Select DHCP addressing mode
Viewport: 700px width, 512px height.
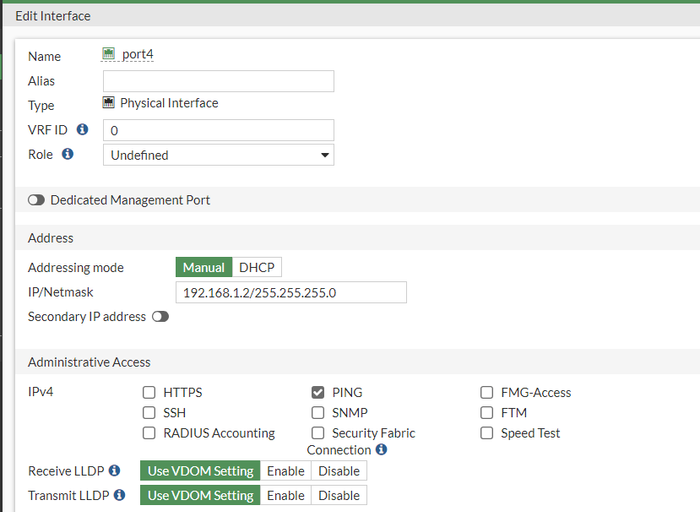pyautogui.click(x=257, y=267)
